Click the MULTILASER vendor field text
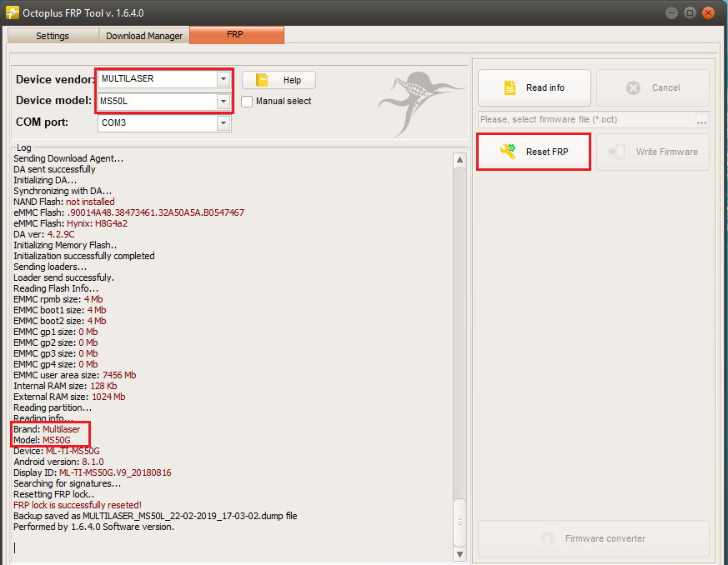The width and height of the screenshot is (728, 565). click(x=128, y=78)
